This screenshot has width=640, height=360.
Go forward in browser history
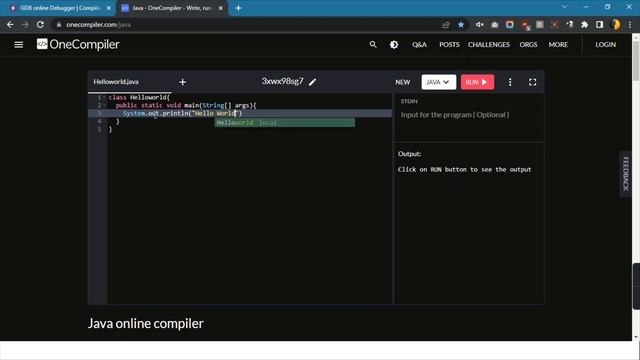(x=25, y=24)
